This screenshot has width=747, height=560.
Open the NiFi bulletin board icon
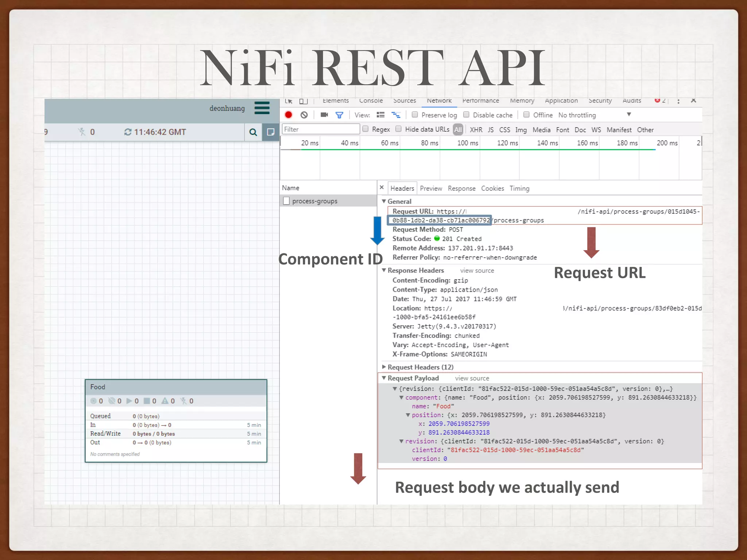[271, 132]
